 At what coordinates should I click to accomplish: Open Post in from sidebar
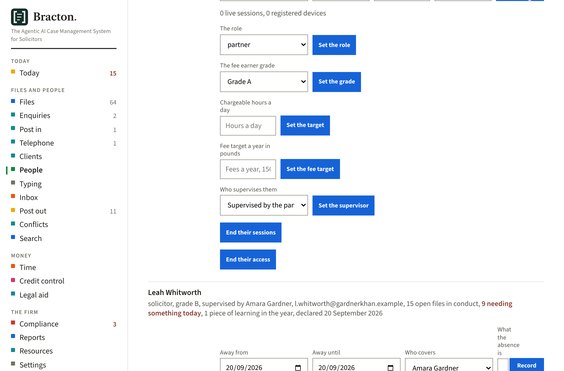click(30, 129)
